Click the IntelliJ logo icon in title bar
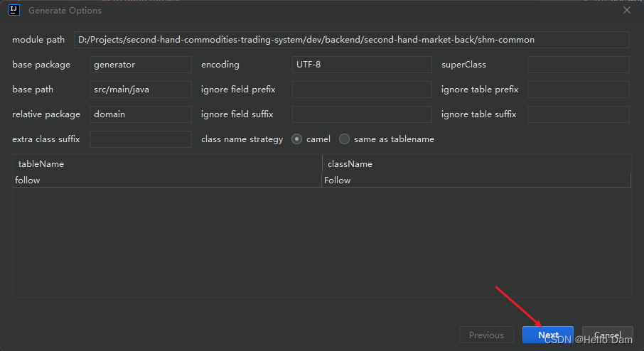The image size is (644, 351). pos(14,11)
